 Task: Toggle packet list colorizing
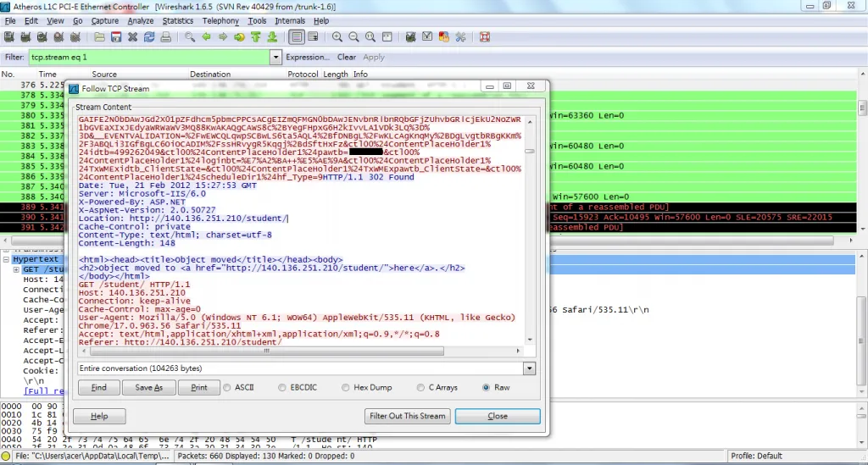point(297,37)
